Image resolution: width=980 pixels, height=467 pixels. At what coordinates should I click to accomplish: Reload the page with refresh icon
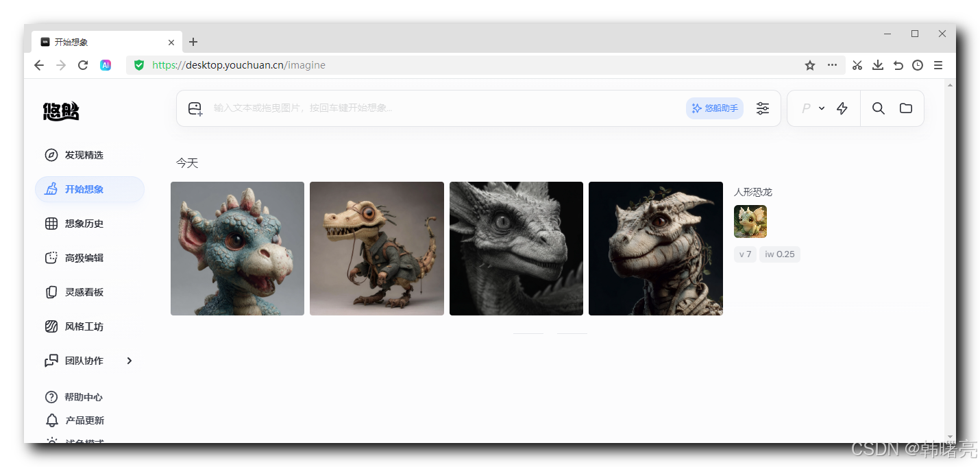pyautogui.click(x=83, y=65)
